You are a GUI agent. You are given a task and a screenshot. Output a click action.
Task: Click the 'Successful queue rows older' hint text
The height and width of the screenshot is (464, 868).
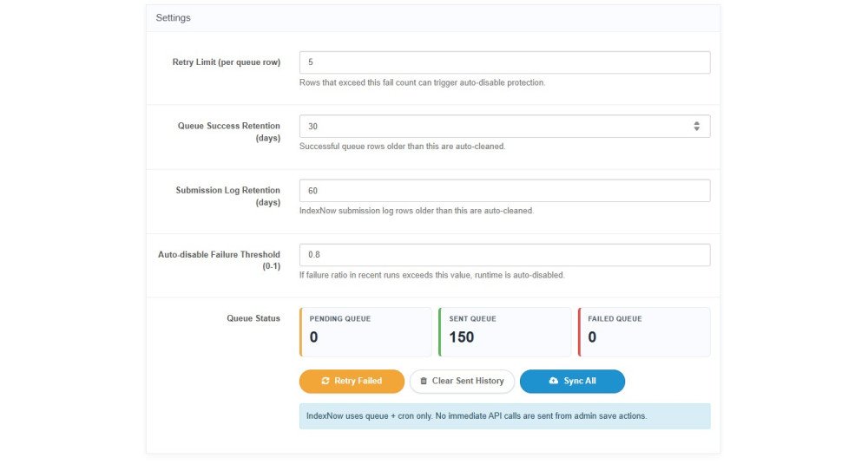click(403, 147)
